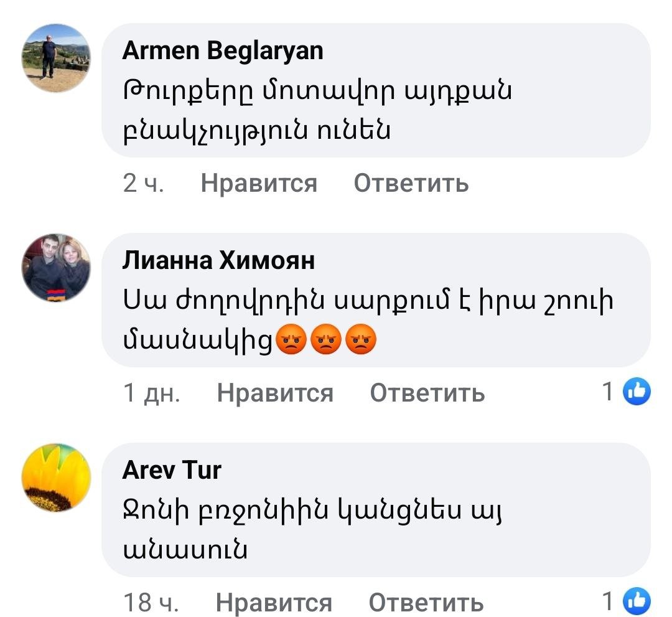The width and height of the screenshot is (672, 617).
Task: Open the Armen Beglaryan profile name link
Action: click(223, 50)
